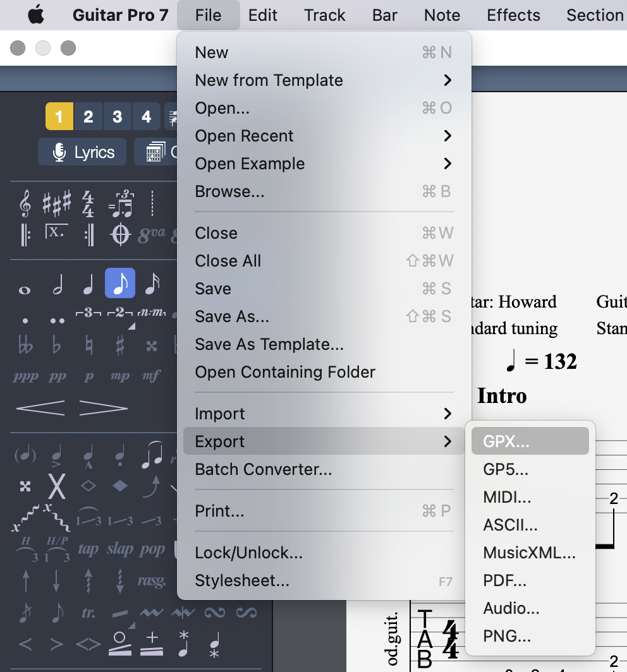The height and width of the screenshot is (672, 627).
Task: Add a trill tr. effect
Action: tap(88, 613)
